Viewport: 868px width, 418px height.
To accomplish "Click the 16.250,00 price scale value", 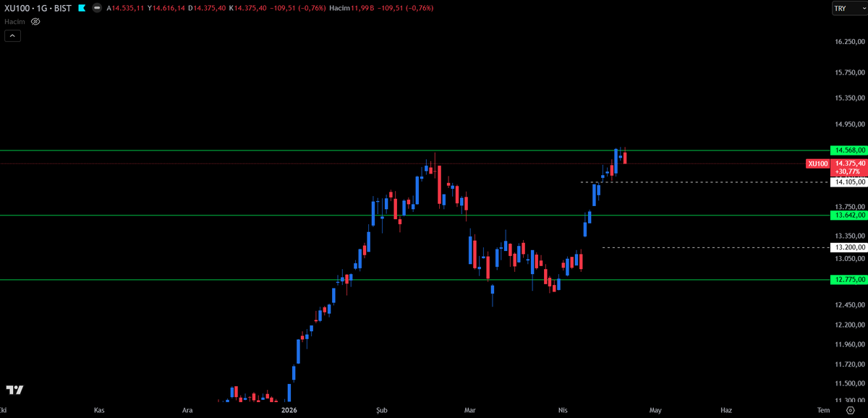I will coord(850,43).
